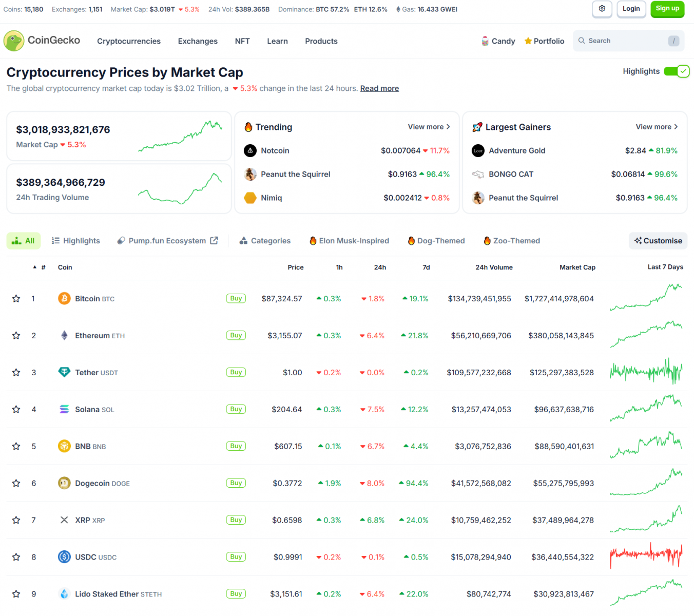Click the Candy jar icon
The width and height of the screenshot is (694, 616).
[485, 41]
